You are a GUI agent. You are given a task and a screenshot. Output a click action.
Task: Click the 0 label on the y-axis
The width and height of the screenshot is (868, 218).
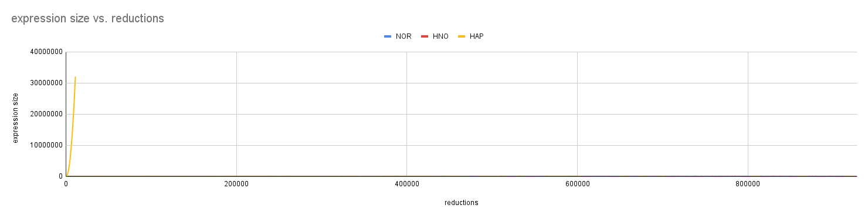(60, 176)
